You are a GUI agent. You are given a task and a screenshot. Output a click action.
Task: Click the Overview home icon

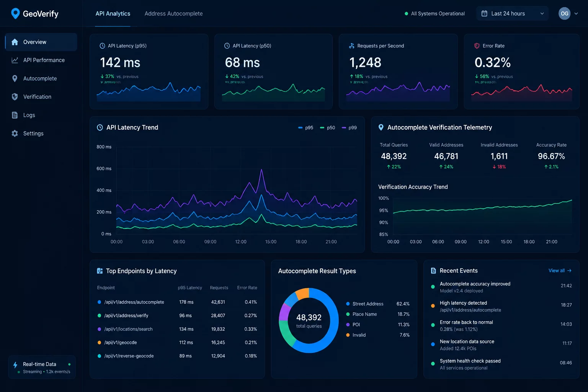tap(15, 42)
